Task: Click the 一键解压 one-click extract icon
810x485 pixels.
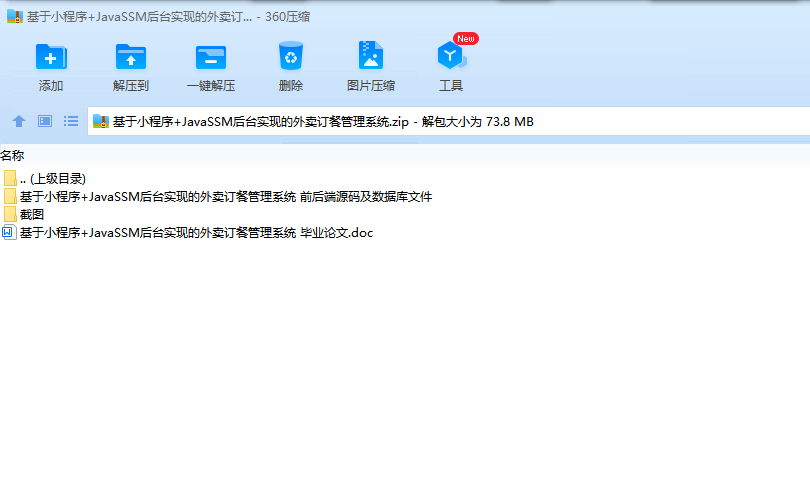Action: [x=211, y=56]
